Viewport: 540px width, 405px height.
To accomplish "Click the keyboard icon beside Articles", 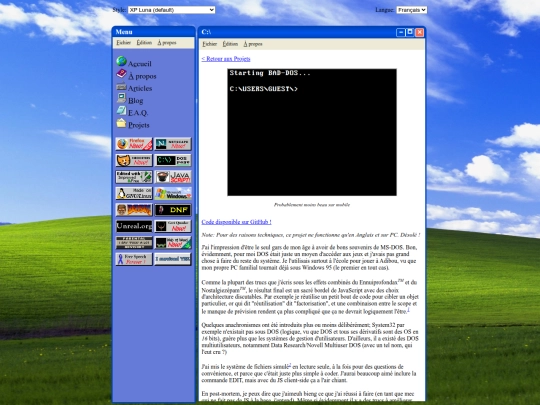I will point(121,86).
